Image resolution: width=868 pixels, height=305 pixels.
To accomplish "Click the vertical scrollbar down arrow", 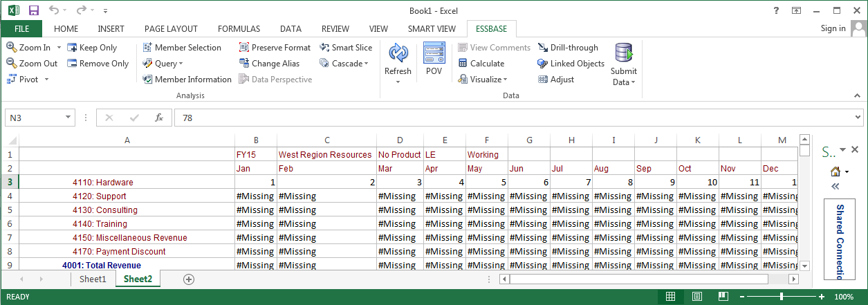I will click(805, 265).
